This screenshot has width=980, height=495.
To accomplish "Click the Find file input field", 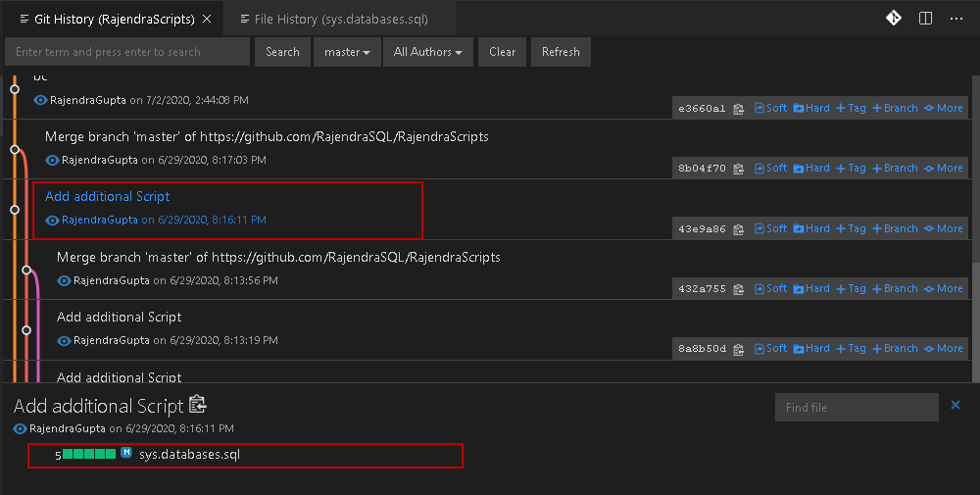I will coord(857,408).
